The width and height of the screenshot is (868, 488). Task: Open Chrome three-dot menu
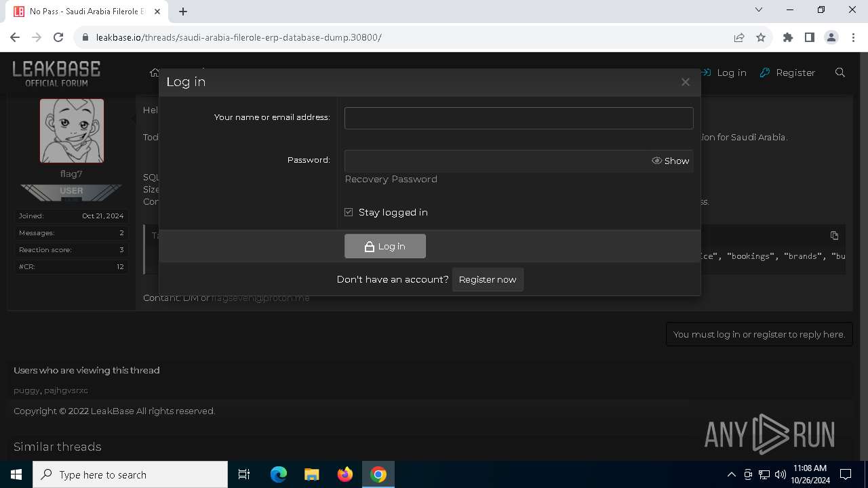(x=853, y=37)
